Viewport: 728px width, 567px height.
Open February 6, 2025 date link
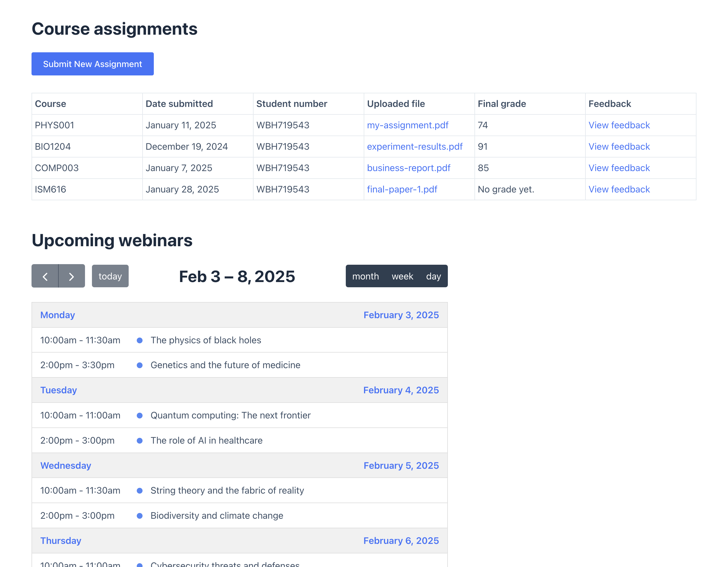[401, 541]
